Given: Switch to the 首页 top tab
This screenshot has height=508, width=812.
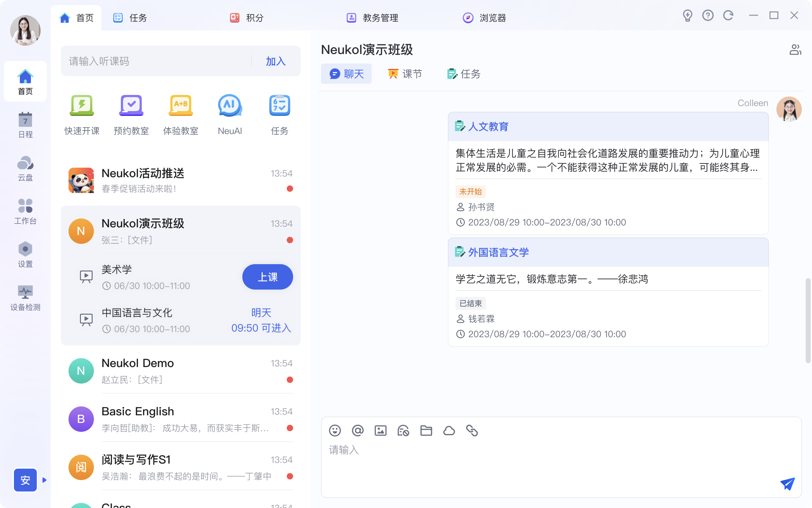Looking at the screenshot, I should click(x=76, y=18).
